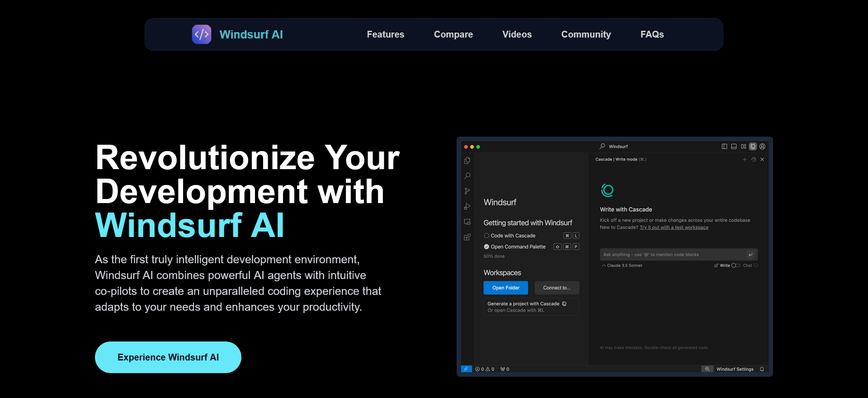Open the Extensions blocks icon
Viewport: 868px width, 398px height.
click(467, 237)
